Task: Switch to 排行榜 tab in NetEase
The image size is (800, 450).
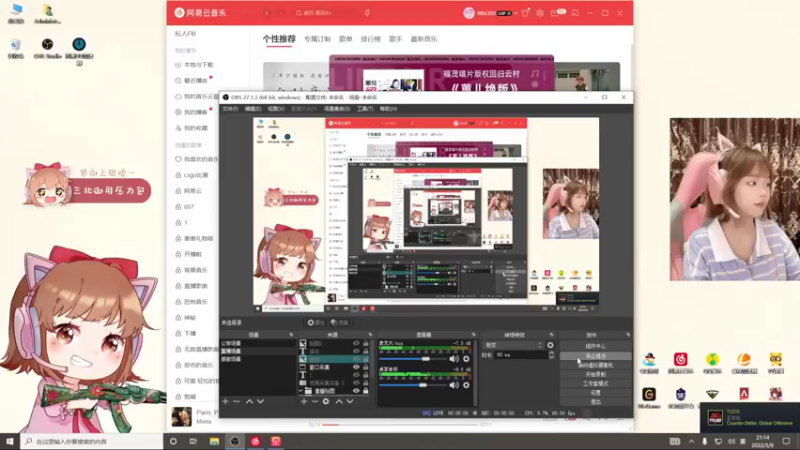Action: coord(371,39)
